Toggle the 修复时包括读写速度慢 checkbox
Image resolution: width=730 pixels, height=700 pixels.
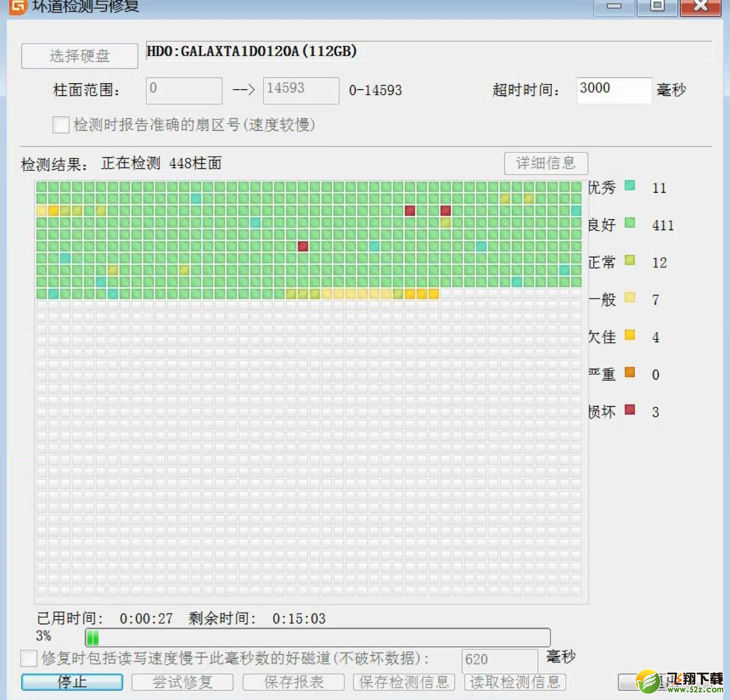29,658
